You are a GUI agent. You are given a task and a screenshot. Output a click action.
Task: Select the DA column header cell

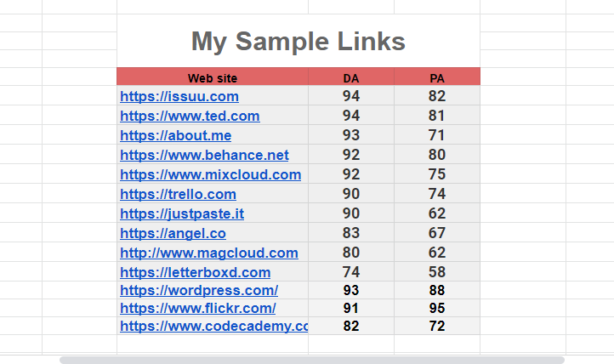coord(351,78)
